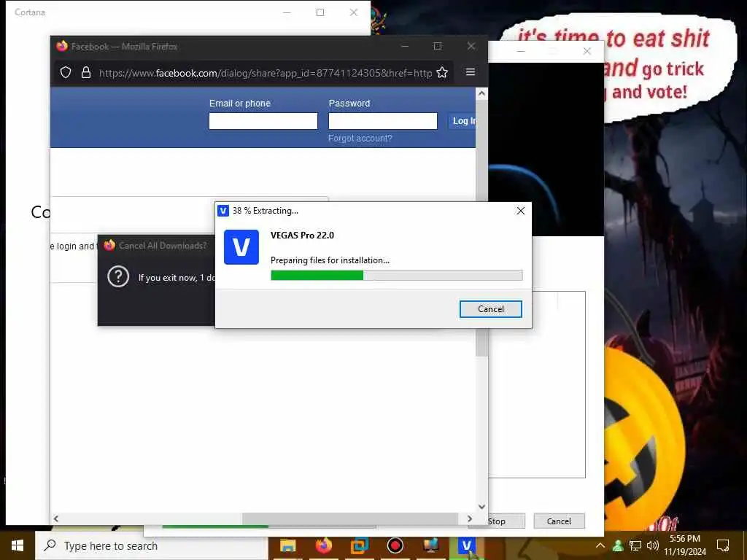Click the Firefox vertical scrollbar up arrow
The height and width of the screenshot is (560, 747).
tap(481, 94)
